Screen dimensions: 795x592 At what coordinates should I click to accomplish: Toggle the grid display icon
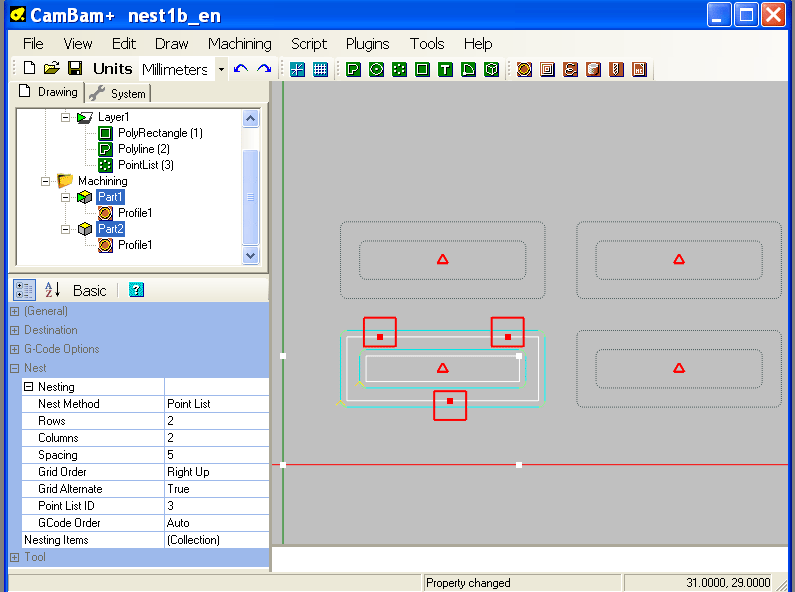click(320, 70)
